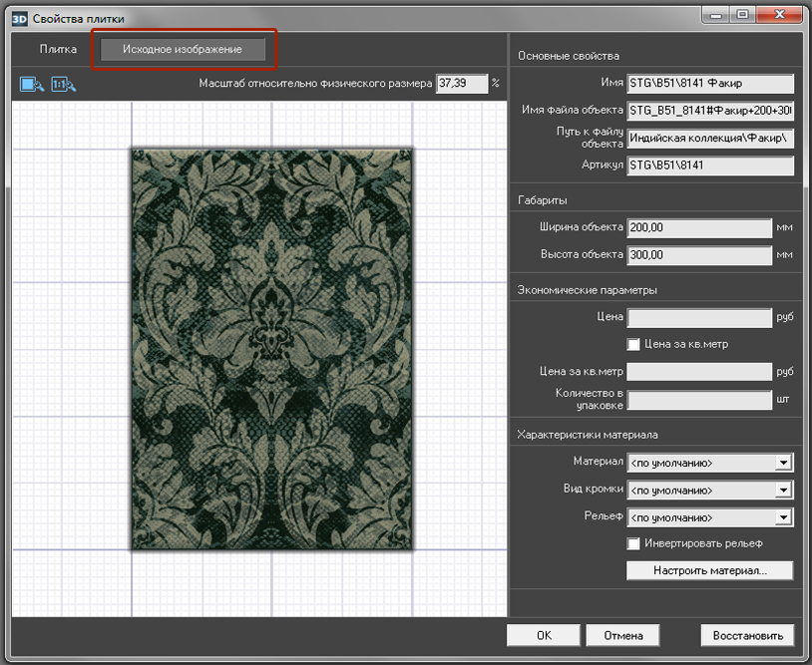The image size is (812, 665).
Task: Minimize the tile properties window
Action: click(714, 14)
